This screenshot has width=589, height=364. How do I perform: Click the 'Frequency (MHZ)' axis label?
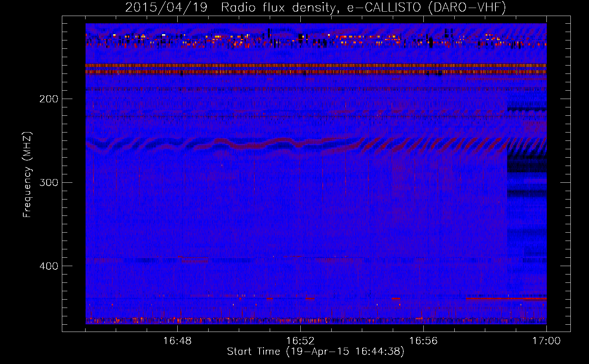pos(28,175)
